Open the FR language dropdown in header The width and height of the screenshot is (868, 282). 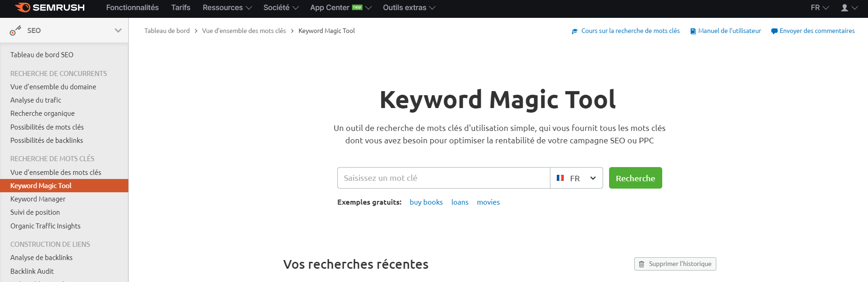820,8
